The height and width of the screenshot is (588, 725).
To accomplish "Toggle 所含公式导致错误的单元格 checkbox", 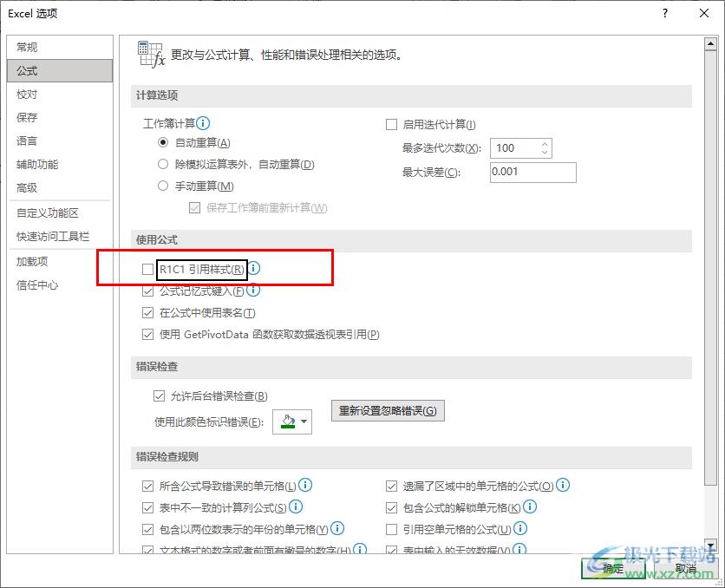I will click(x=147, y=487).
